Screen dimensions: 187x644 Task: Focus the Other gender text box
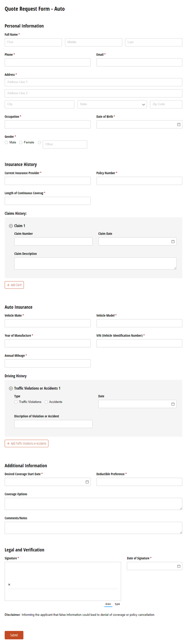click(65, 145)
